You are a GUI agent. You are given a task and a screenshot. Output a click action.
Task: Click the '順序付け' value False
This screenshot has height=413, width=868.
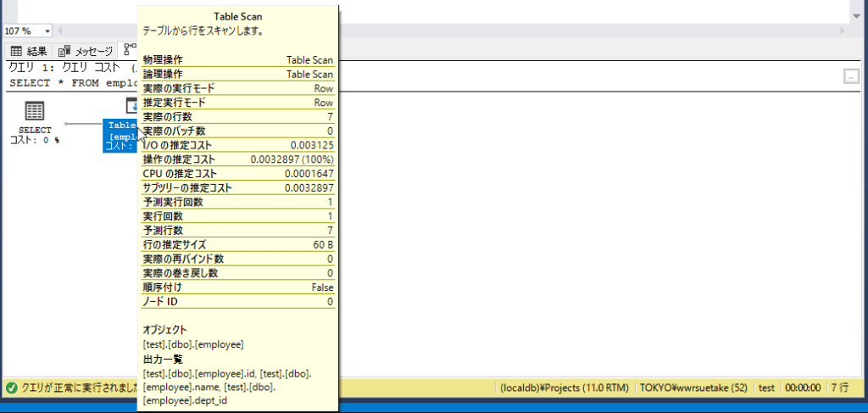point(322,287)
